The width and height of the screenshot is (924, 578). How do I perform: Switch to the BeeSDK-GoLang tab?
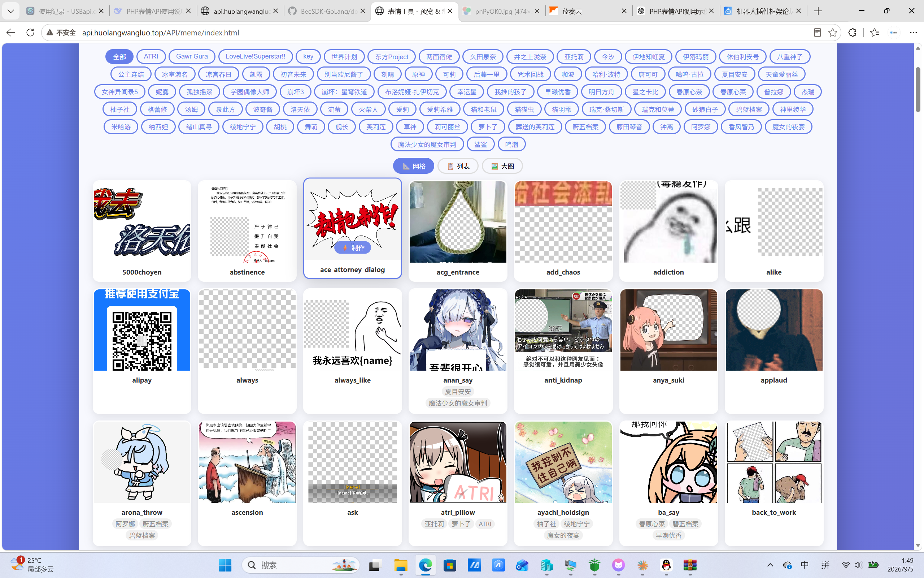pyautogui.click(x=327, y=11)
